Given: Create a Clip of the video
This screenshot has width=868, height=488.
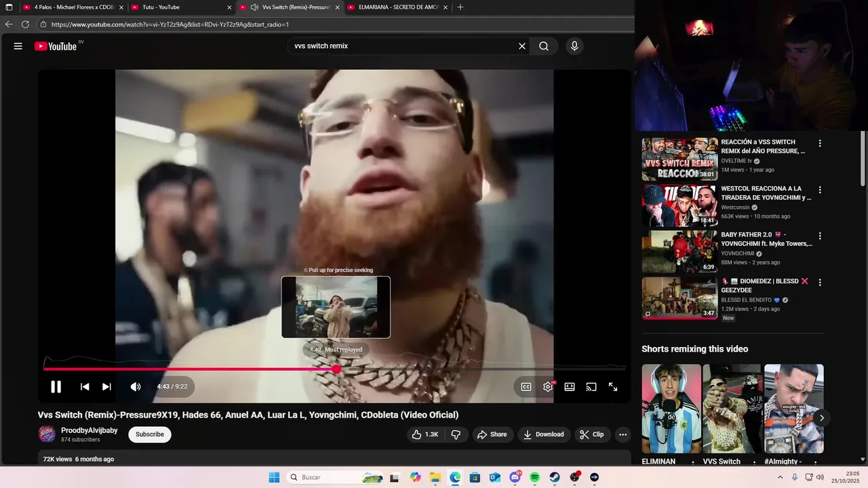Looking at the screenshot, I should click(x=591, y=434).
